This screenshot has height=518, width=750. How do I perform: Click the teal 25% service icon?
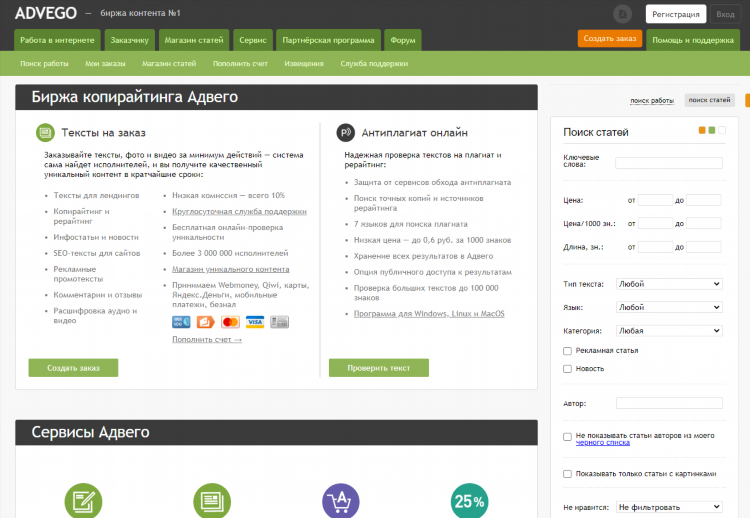[469, 500]
